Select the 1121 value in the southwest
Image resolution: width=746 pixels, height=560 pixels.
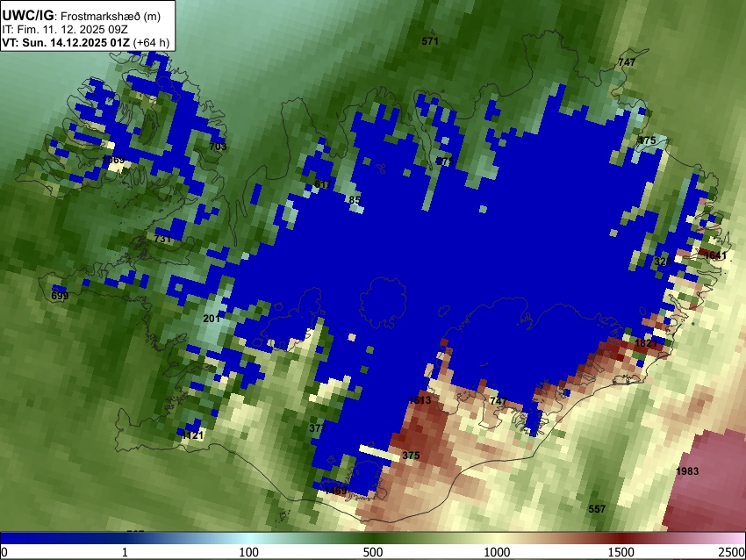click(x=193, y=435)
